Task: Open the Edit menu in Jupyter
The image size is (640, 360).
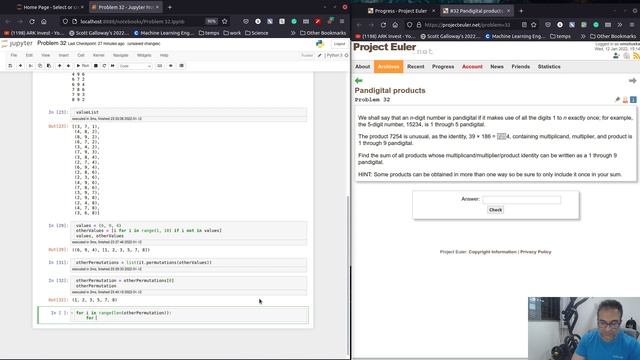Action: pyautogui.click(x=29, y=55)
